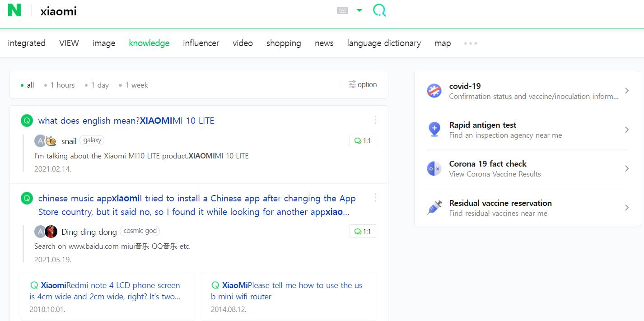
Task: Click the answer badge beside snail
Action: click(40, 141)
